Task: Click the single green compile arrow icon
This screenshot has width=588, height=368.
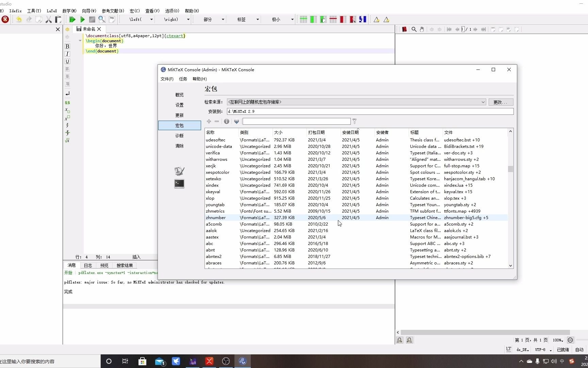Action: click(x=82, y=19)
